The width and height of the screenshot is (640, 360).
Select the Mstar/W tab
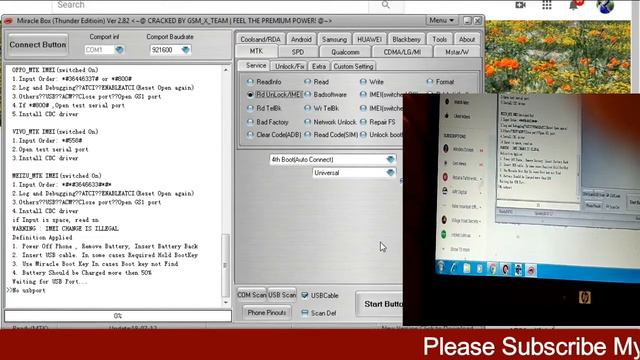point(457,52)
